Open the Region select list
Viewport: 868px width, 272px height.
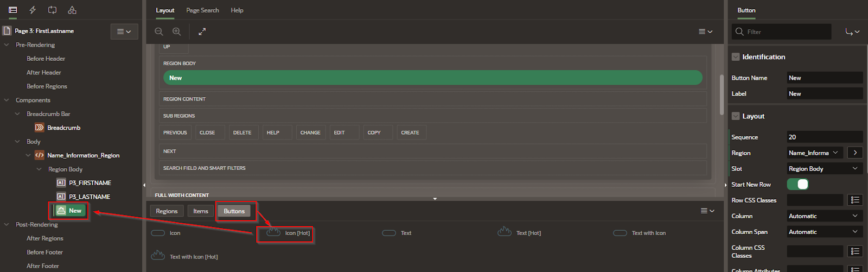[x=815, y=153]
